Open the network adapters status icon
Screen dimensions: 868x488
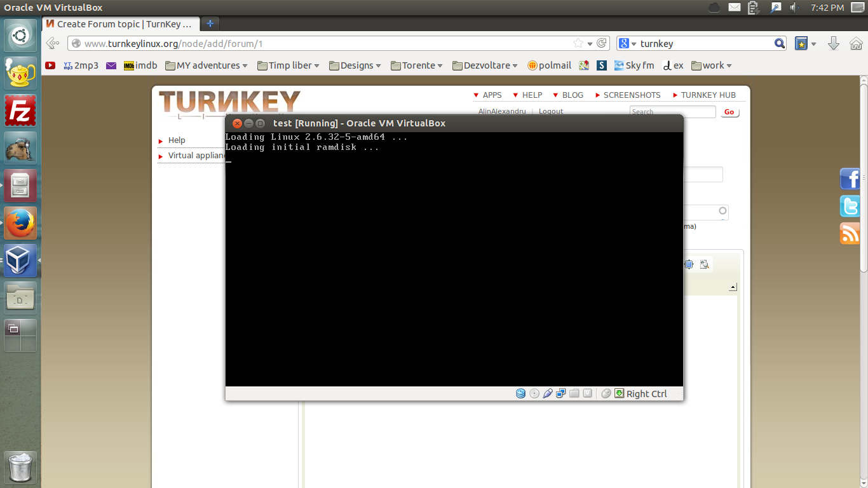point(561,394)
